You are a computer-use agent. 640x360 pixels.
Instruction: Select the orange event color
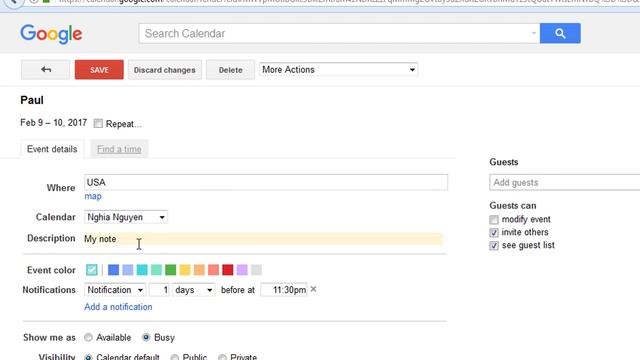click(x=199, y=270)
